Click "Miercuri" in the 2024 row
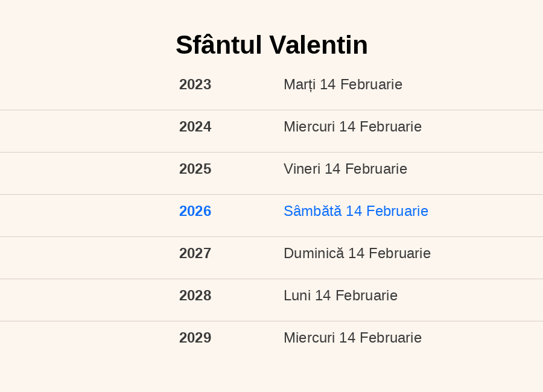 point(309,127)
